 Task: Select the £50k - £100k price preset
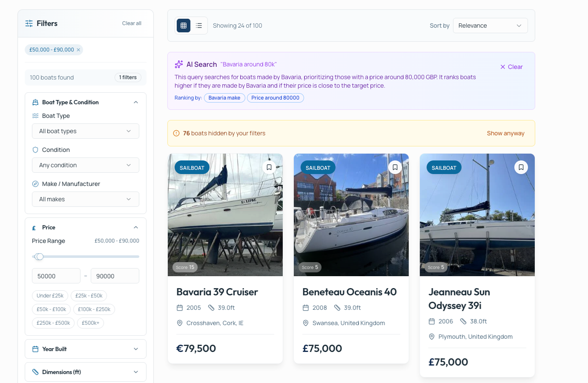pyautogui.click(x=51, y=309)
